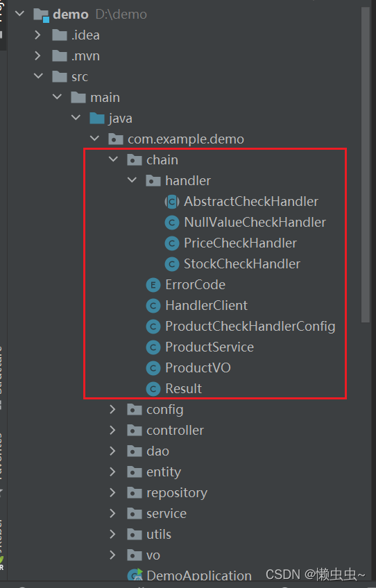Screen dimensions: 376x588
Task: Click the handler package icon
Action: [153, 181]
